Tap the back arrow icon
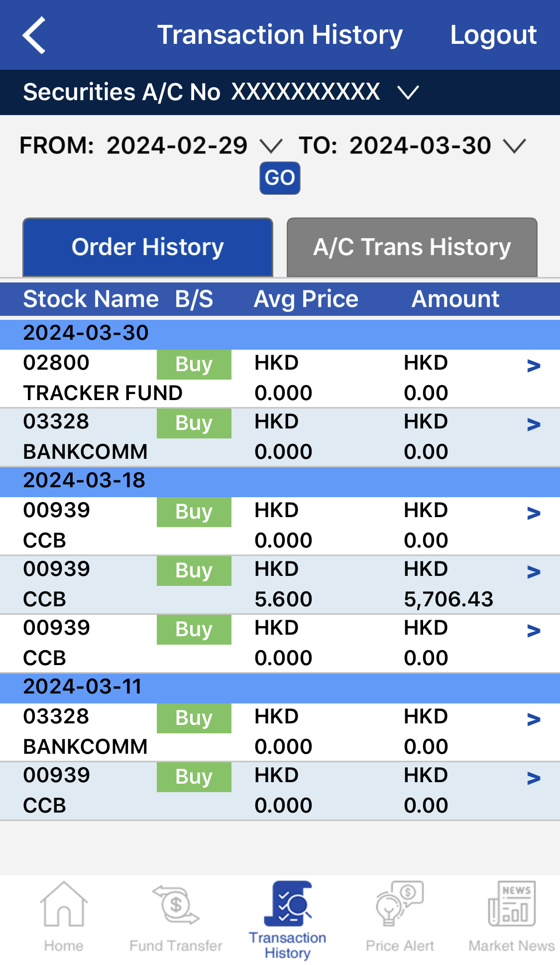 pyautogui.click(x=34, y=35)
